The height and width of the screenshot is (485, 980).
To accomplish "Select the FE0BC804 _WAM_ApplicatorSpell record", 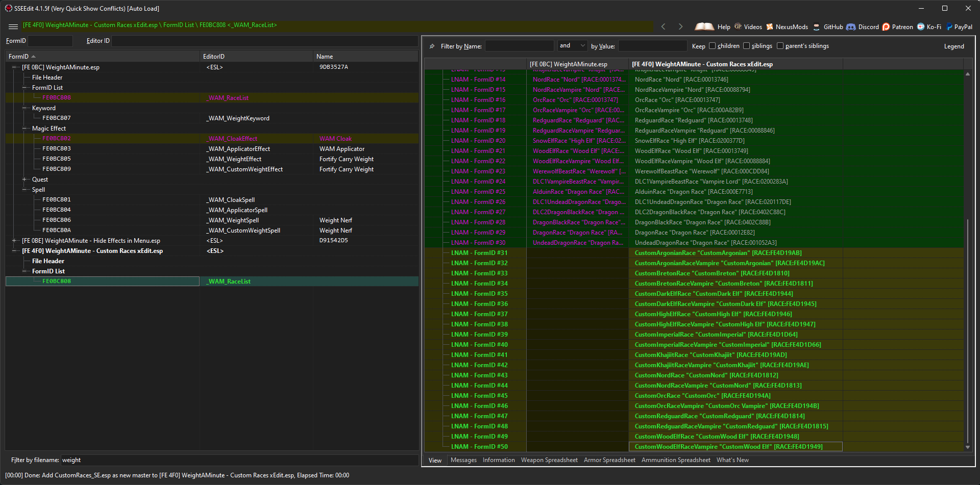I will (x=212, y=210).
